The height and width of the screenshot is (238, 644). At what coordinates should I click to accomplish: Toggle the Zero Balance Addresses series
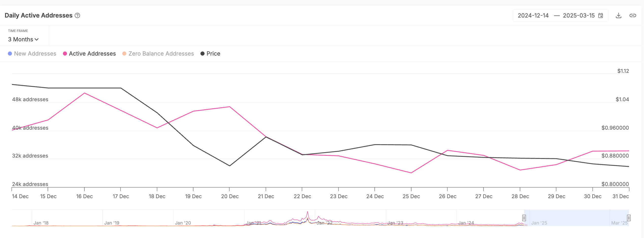(161, 54)
